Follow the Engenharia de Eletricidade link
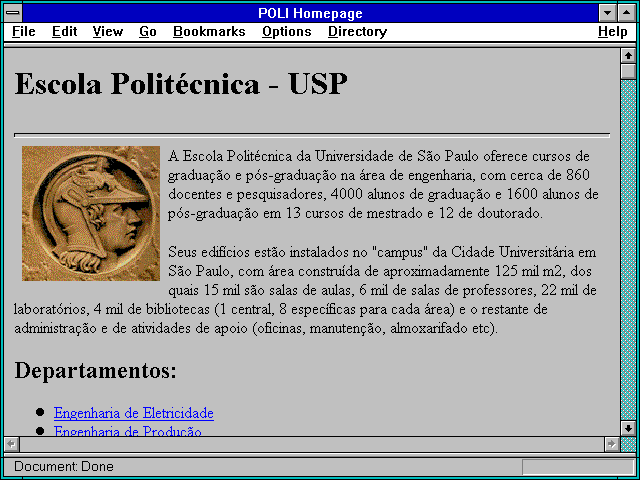 (x=133, y=413)
